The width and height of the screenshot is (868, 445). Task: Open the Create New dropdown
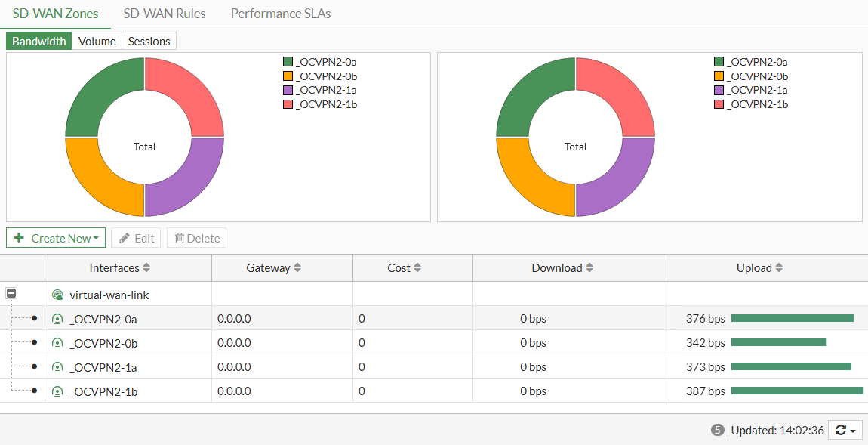pyautogui.click(x=56, y=238)
